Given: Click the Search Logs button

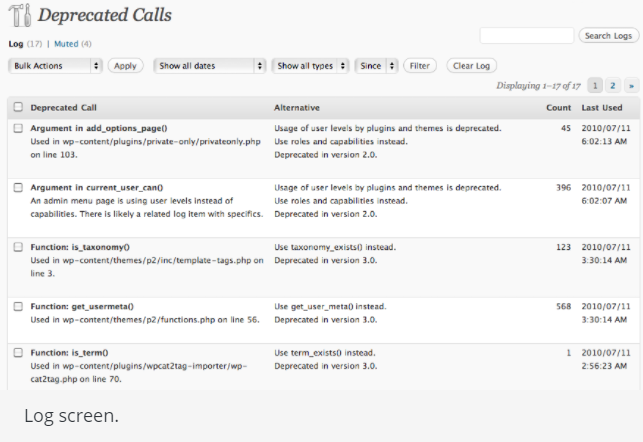Looking at the screenshot, I should click(609, 36).
